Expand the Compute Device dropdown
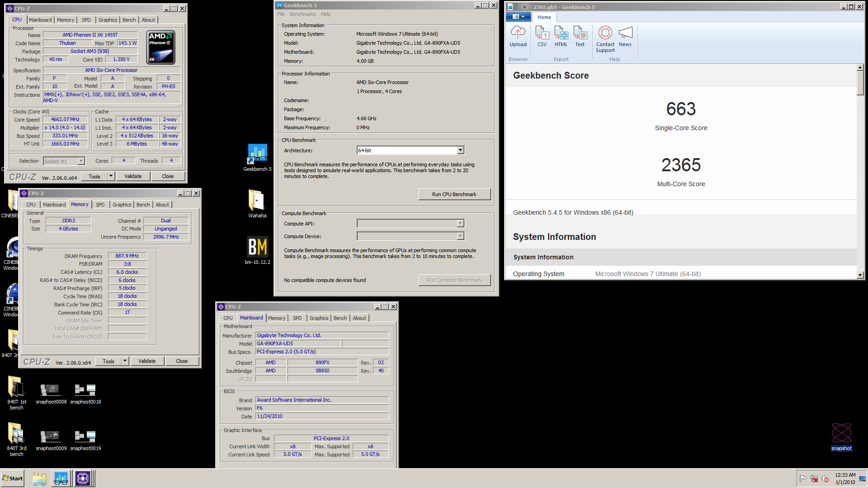 click(x=460, y=236)
